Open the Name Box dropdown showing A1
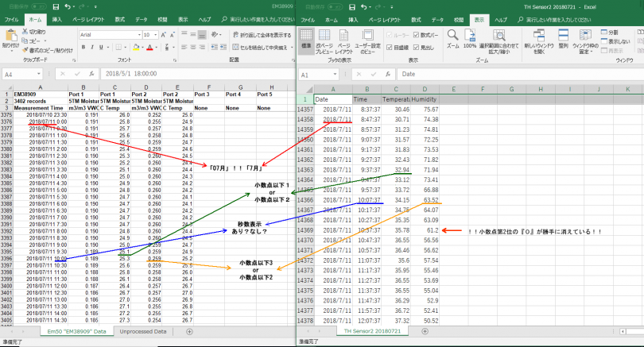644x347 pixels. click(x=336, y=74)
